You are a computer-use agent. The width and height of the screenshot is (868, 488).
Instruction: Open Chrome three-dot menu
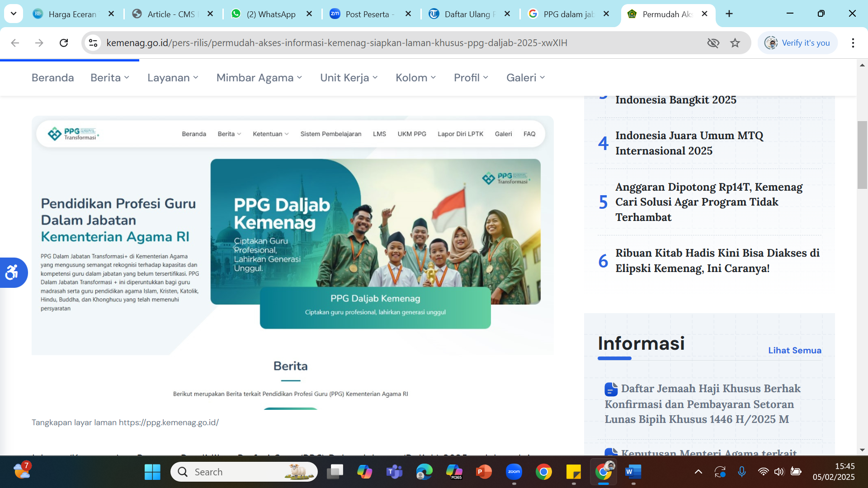pos(853,43)
